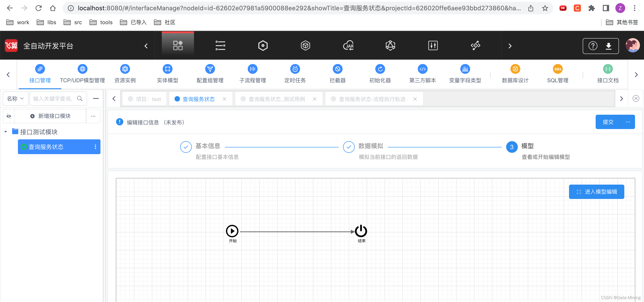
Task: Click the 进入模型编辑 button
Action: [596, 192]
